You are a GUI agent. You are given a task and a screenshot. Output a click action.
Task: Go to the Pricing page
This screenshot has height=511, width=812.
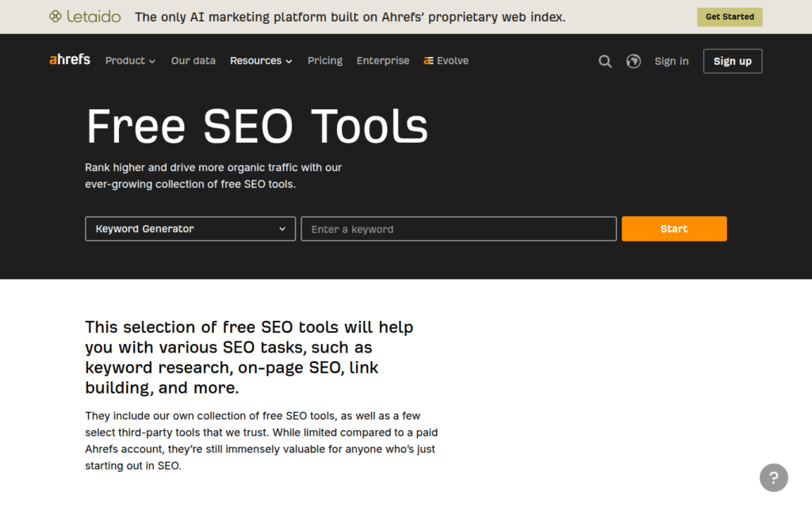(324, 60)
